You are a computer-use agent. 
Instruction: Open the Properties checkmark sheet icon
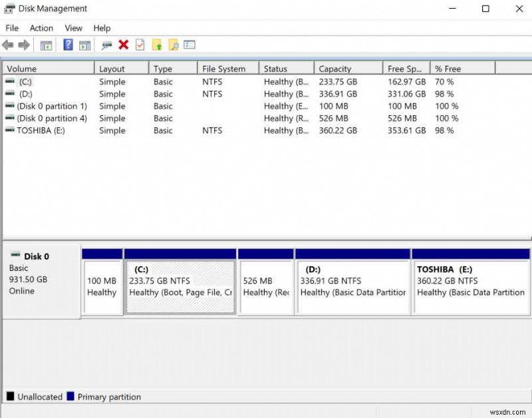coord(140,45)
